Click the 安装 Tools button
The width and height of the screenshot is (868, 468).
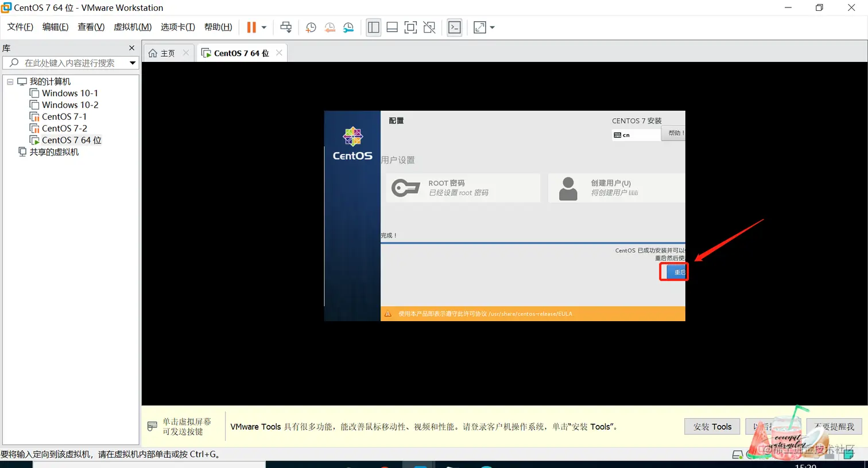pyautogui.click(x=712, y=427)
